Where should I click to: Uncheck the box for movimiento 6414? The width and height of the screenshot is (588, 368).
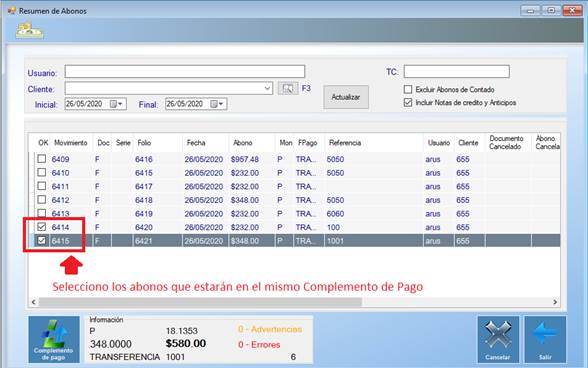[x=42, y=227]
